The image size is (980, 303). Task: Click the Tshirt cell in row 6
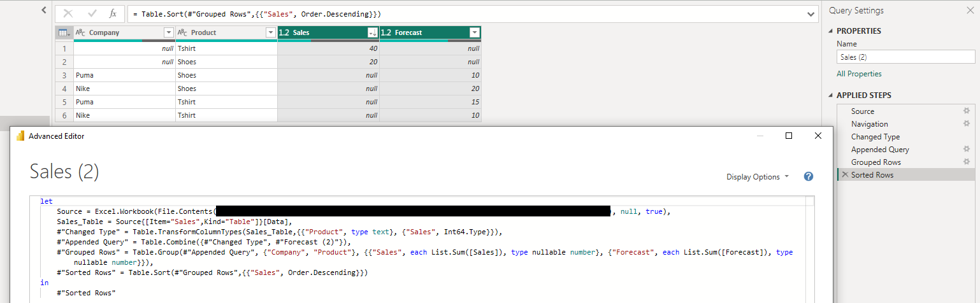[x=226, y=115]
